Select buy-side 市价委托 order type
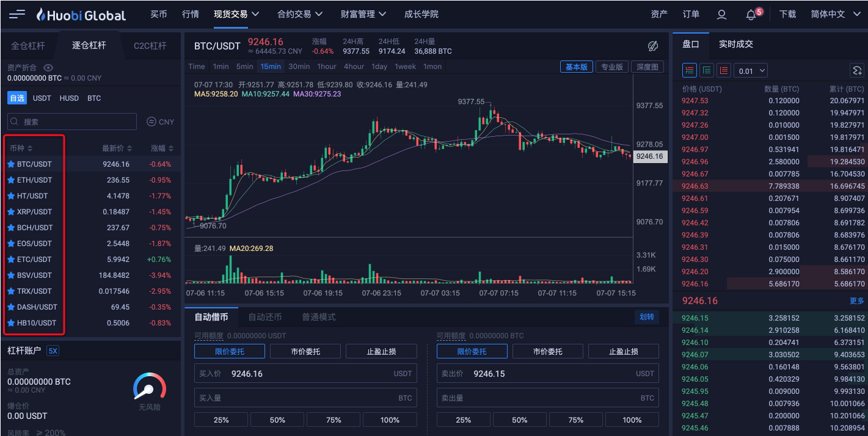 coord(305,351)
